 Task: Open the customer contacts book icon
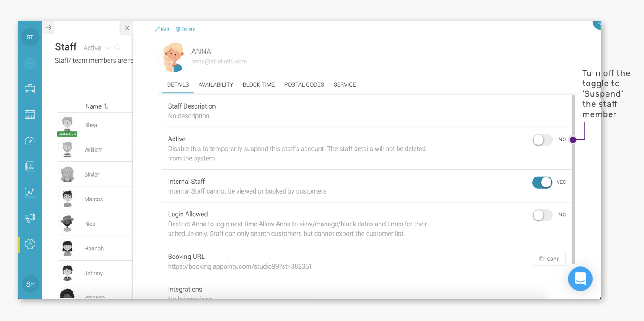(30, 166)
